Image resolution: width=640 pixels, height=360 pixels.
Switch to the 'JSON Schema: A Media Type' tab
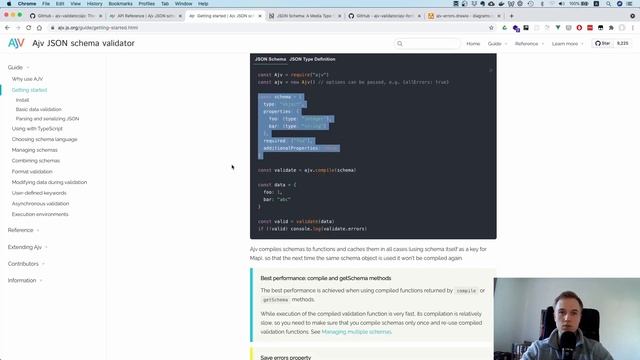(x=304, y=16)
